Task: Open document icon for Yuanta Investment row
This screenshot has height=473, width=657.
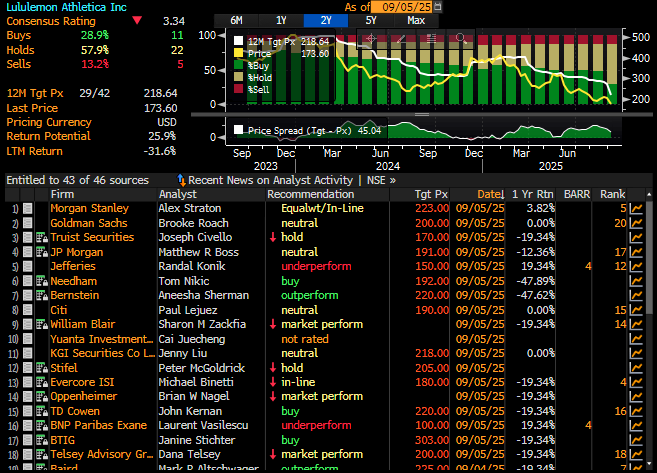Action: coord(28,339)
